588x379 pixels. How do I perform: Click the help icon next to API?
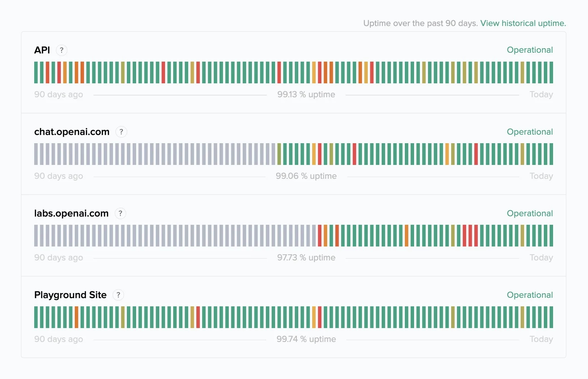point(62,50)
